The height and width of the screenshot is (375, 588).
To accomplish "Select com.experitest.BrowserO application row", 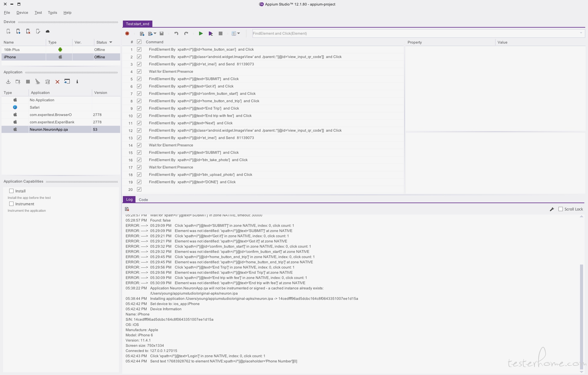I will 61,115.
